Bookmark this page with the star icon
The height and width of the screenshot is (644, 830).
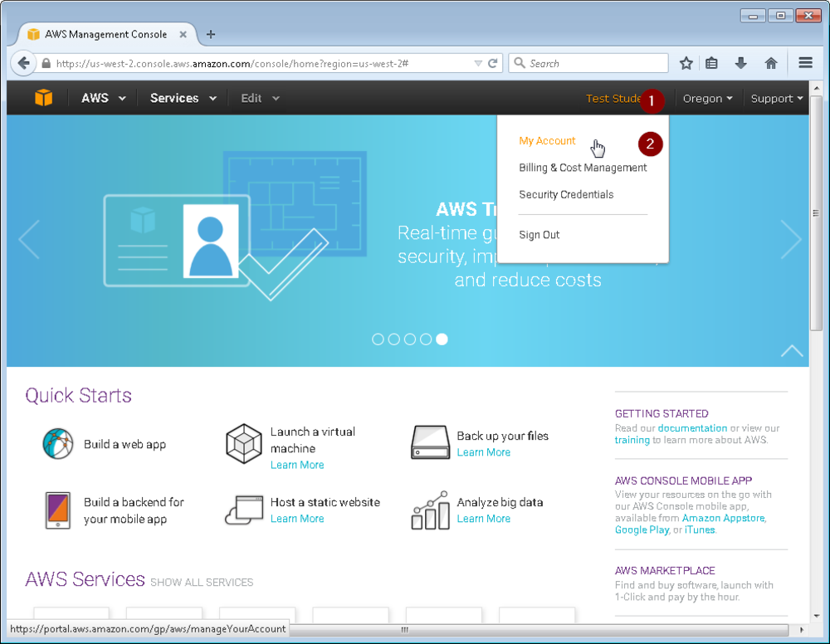tap(686, 64)
